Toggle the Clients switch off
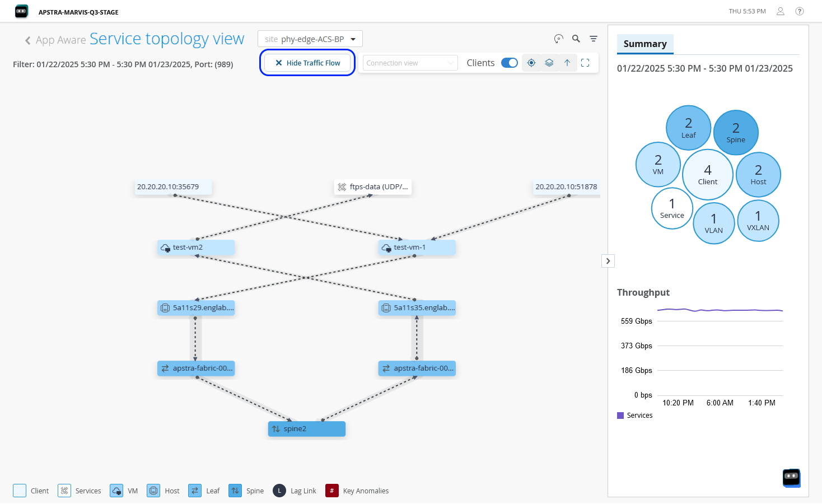 click(509, 63)
